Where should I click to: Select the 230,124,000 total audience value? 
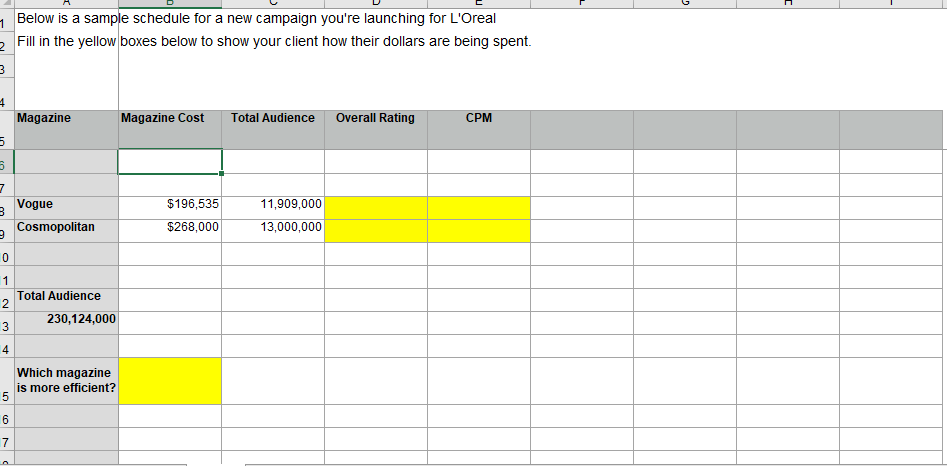[66, 323]
